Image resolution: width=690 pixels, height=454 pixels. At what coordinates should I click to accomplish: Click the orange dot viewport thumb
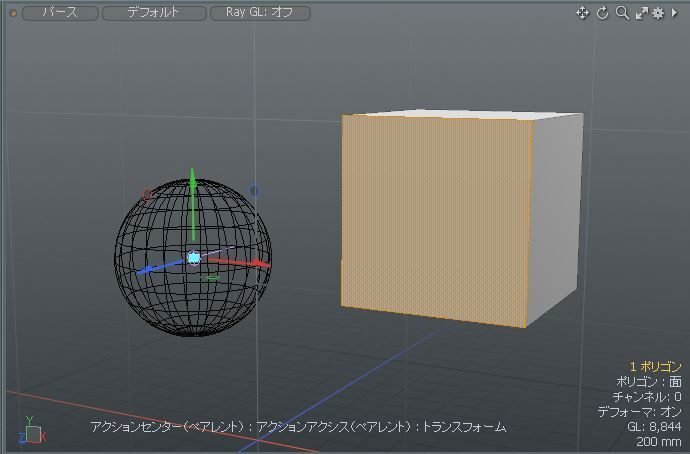click(13, 13)
